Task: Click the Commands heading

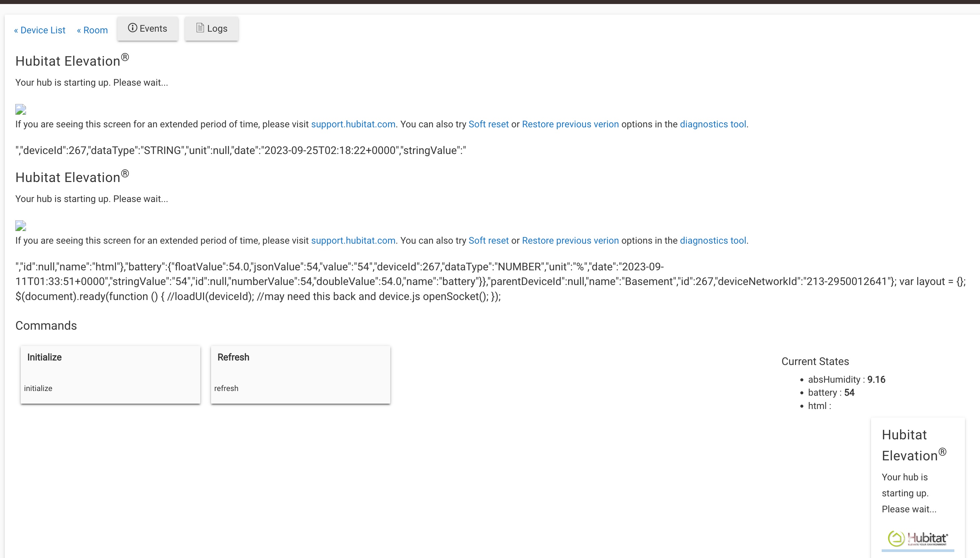Action: tap(46, 325)
